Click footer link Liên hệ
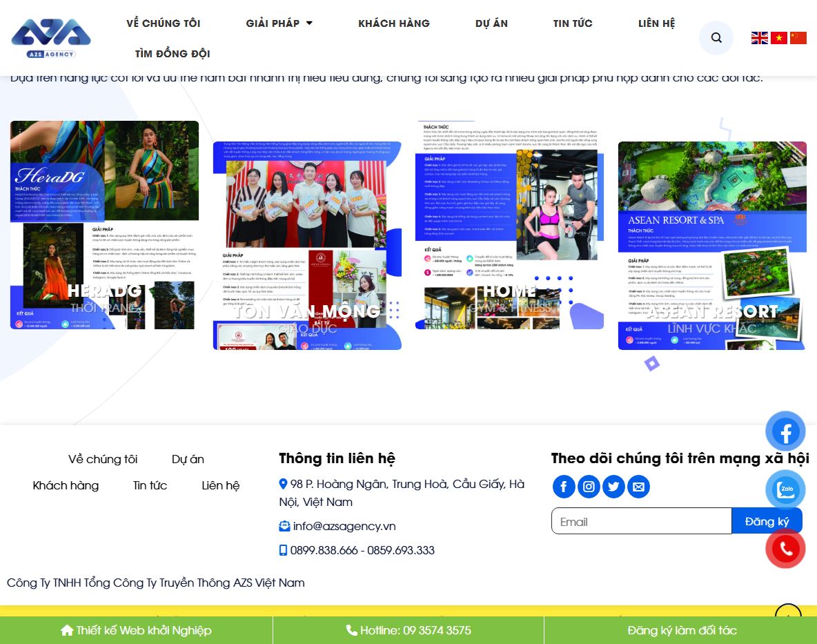 pyautogui.click(x=220, y=485)
